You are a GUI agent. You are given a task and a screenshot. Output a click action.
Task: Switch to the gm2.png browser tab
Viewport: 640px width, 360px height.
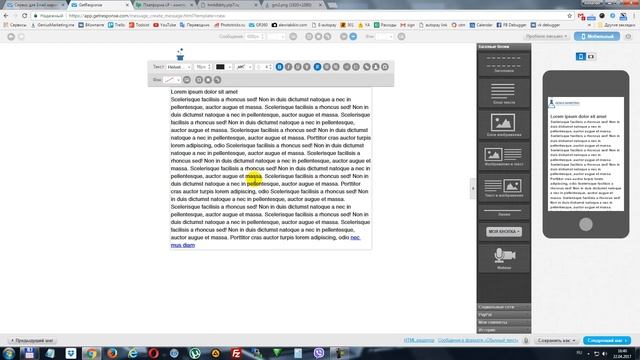293,5
